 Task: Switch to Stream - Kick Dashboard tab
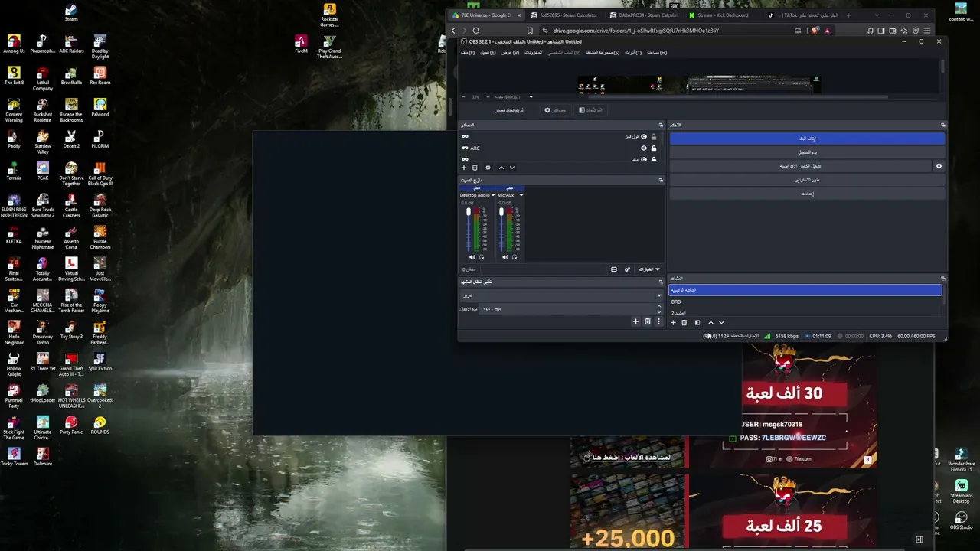pyautogui.click(x=719, y=15)
